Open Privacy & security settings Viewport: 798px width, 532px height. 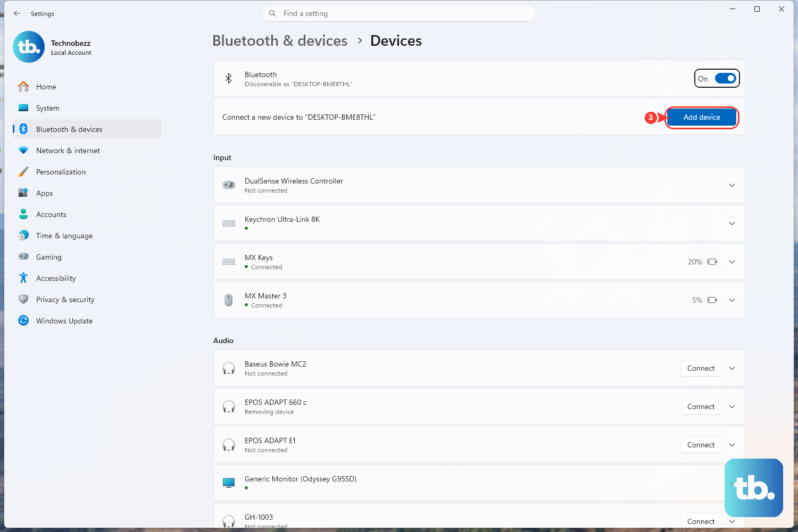87,300
